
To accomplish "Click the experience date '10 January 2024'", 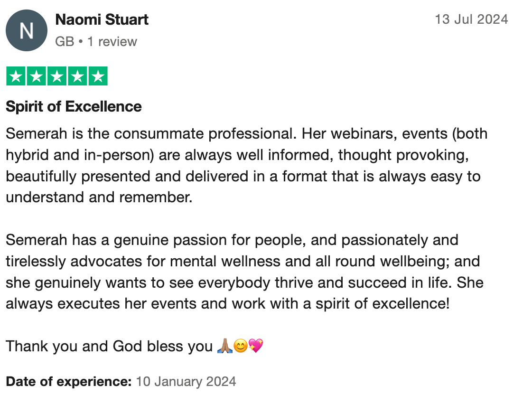I will point(186,381).
